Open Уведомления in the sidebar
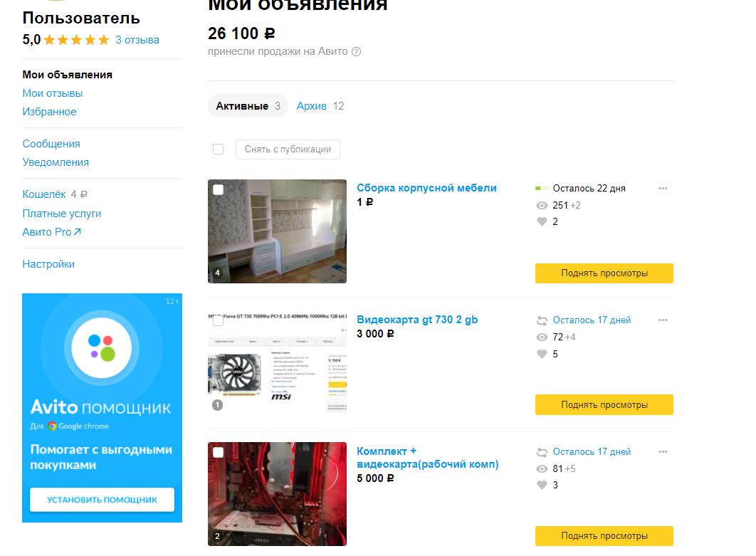The width and height of the screenshot is (756, 556). 56,162
